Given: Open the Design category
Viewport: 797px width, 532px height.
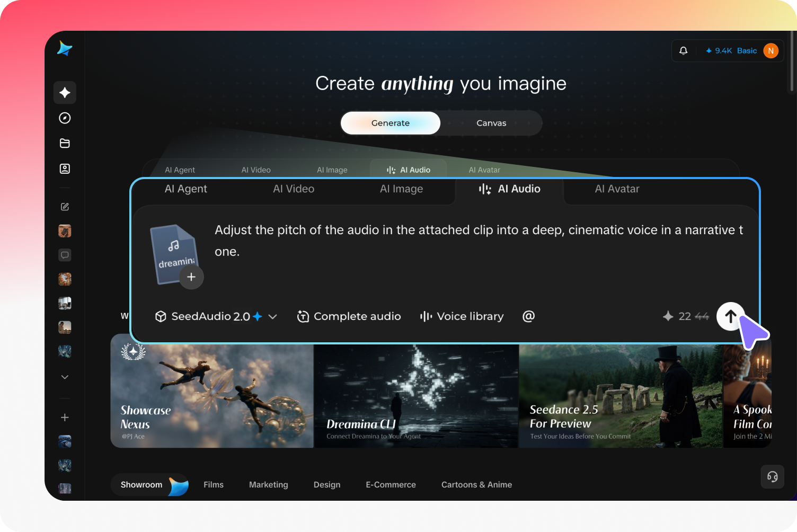Looking at the screenshot, I should (327, 485).
